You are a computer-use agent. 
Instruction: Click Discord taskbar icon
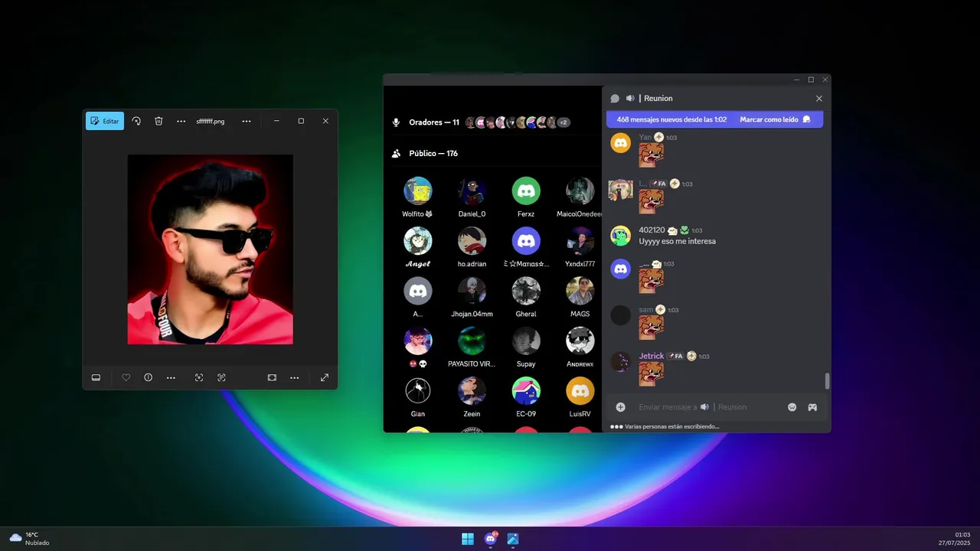[x=491, y=539]
